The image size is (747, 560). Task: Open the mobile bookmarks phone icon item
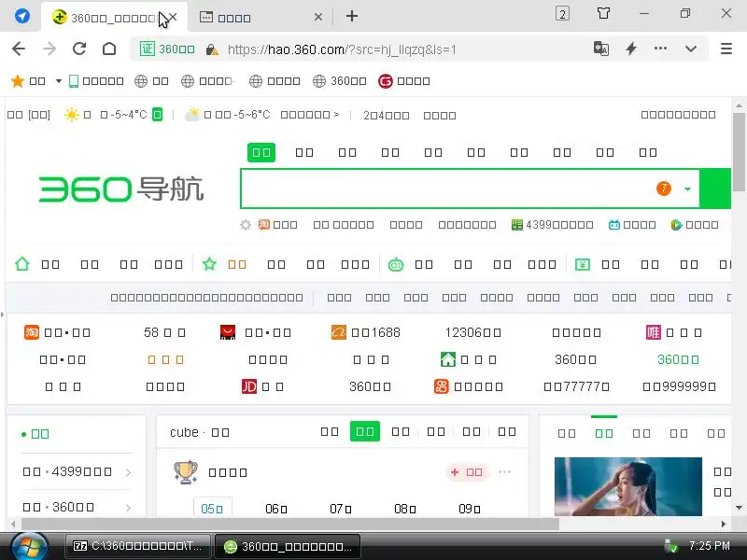[x=96, y=81]
